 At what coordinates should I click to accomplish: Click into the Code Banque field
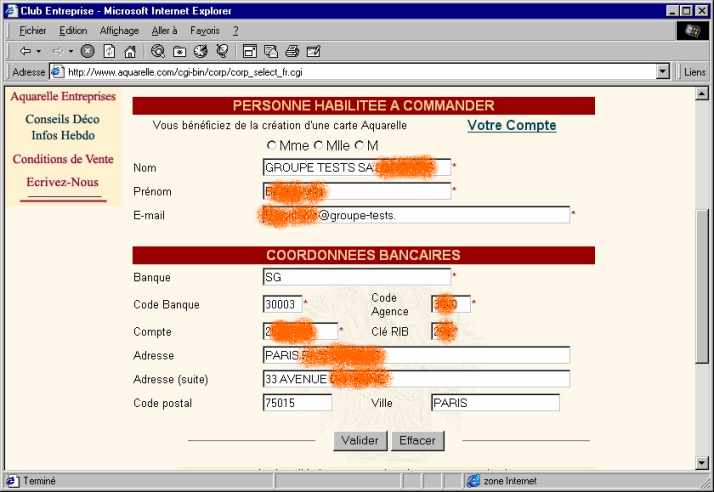282,304
